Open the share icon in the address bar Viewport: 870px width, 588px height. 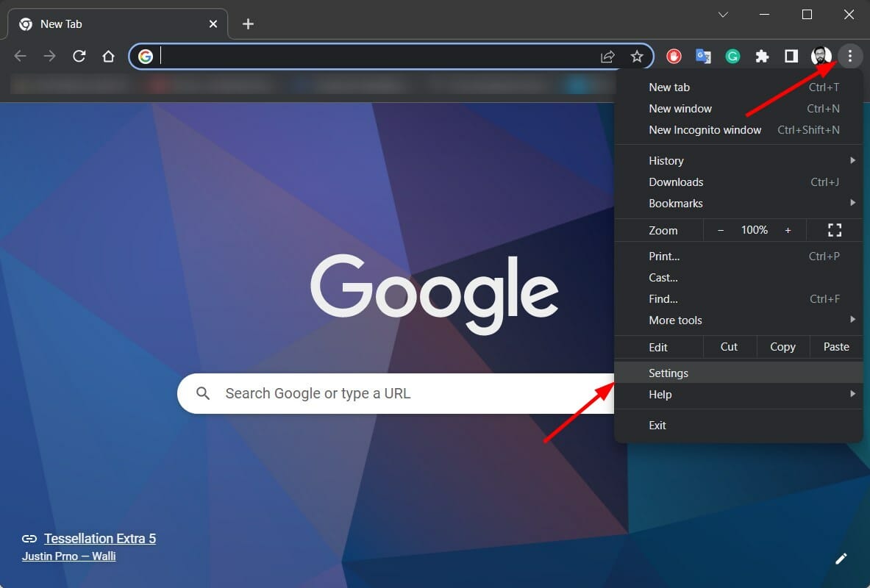coord(607,56)
